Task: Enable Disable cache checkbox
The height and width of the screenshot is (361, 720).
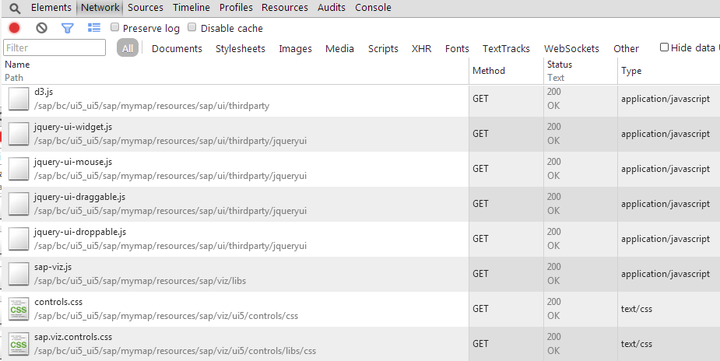Action: tap(192, 27)
